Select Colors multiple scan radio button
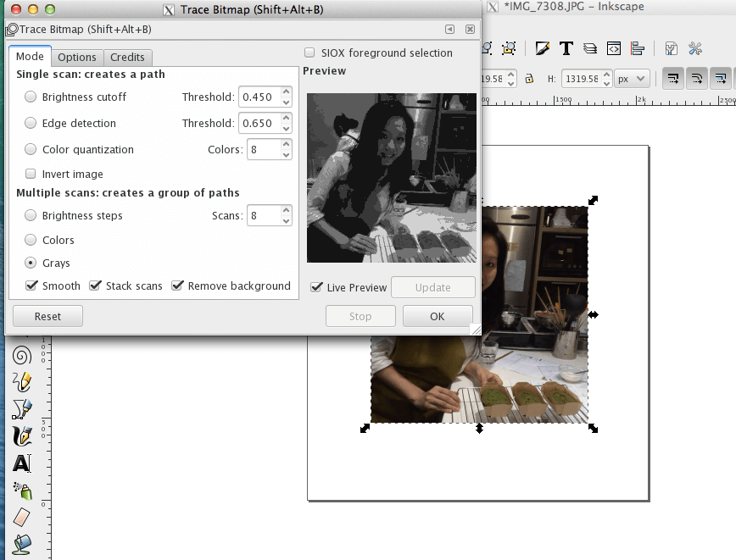736x560 pixels. 31,240
